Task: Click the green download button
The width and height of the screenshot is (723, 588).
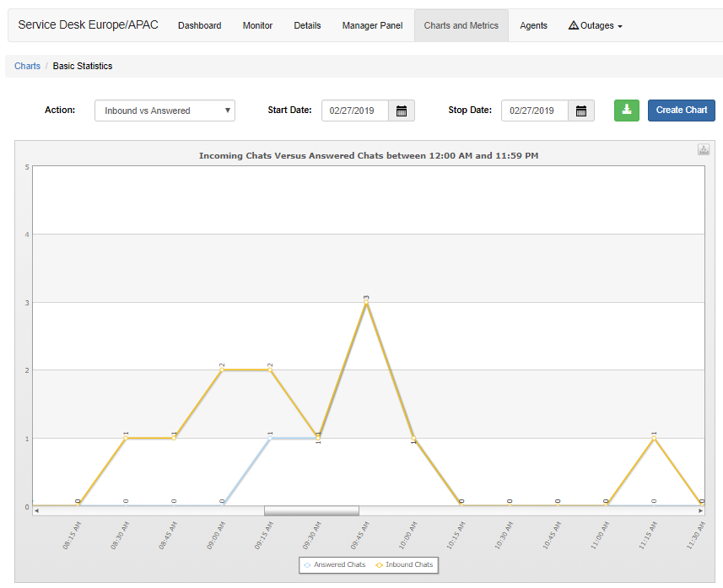Action: tap(627, 111)
